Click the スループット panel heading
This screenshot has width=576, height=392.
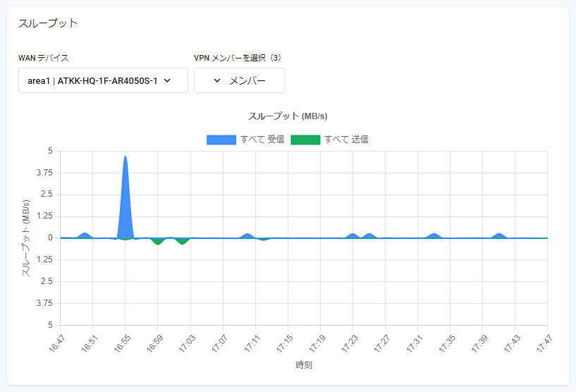(48, 23)
